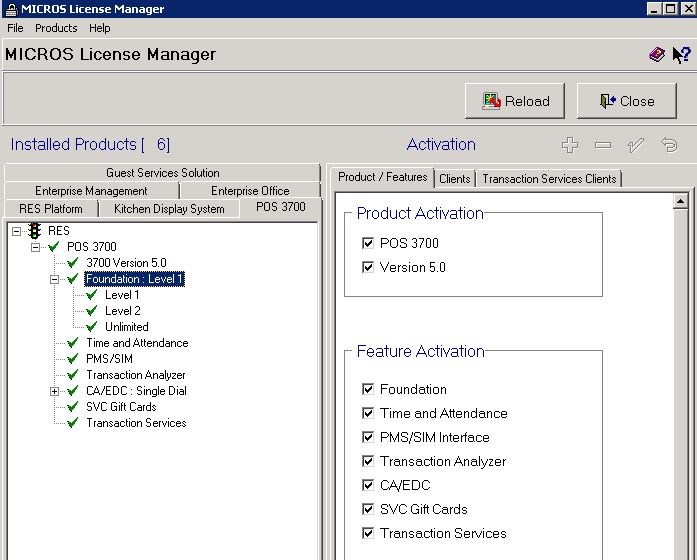Click green checkmark beside Transaction Services row
The height and width of the screenshot is (560, 697).
coord(72,423)
